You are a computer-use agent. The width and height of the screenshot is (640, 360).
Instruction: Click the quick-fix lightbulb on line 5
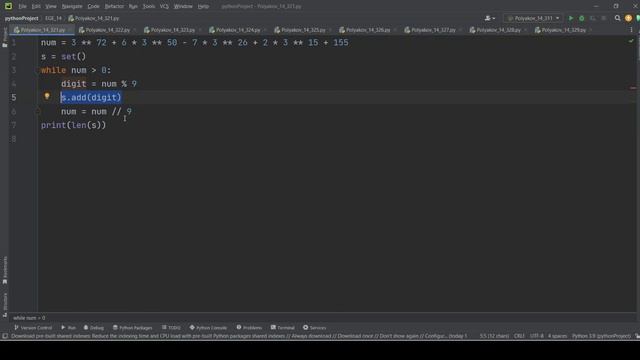tap(47, 96)
